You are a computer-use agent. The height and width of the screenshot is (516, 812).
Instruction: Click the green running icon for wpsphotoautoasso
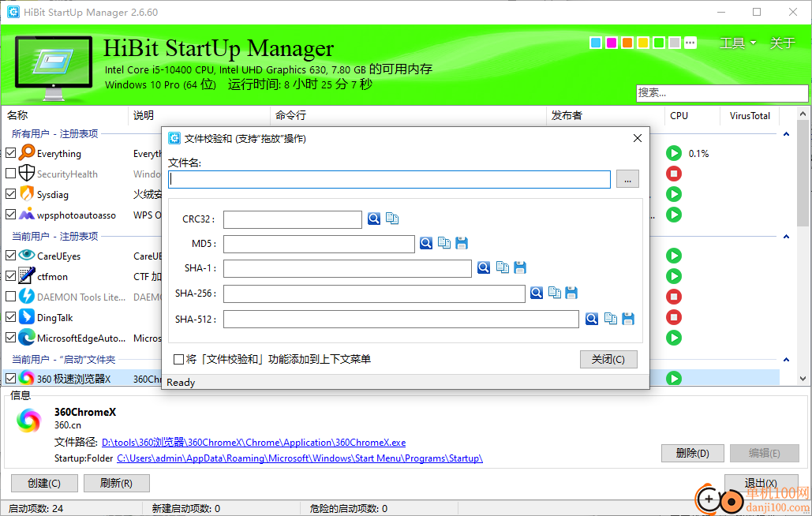click(x=674, y=215)
